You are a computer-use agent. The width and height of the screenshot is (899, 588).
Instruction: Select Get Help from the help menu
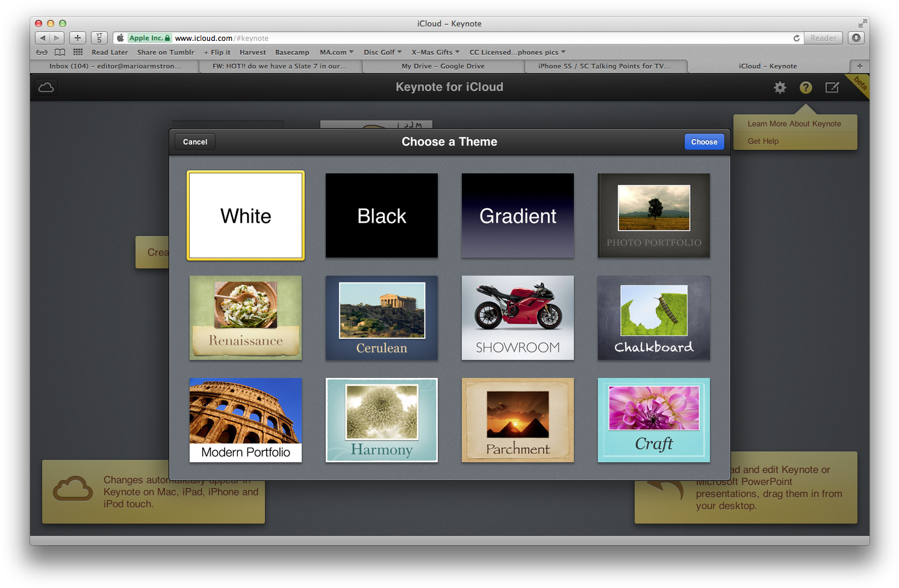(x=763, y=141)
